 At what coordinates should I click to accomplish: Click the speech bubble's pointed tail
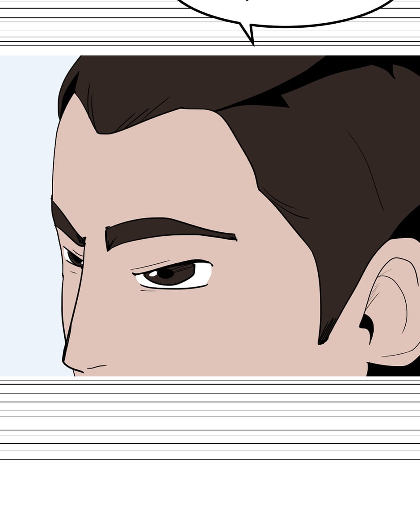249,34
